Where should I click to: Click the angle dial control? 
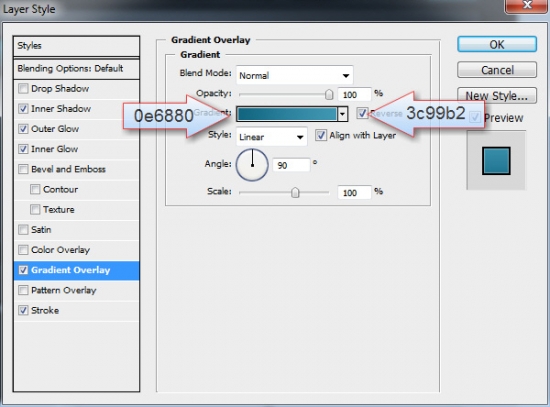252,165
